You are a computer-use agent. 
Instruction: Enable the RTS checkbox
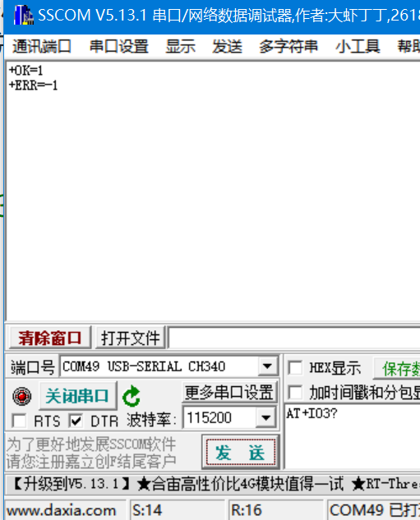19,421
